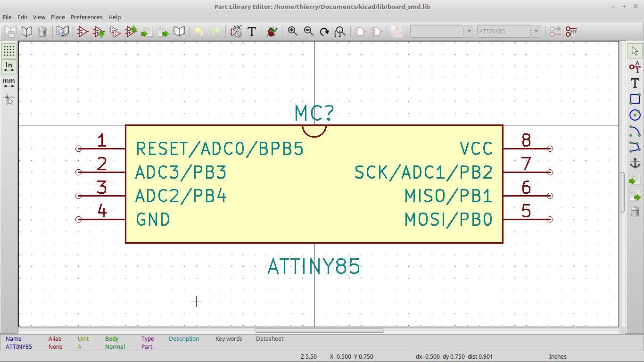Show the pin table
Viewport: 644px width, 362px height.
571,32
